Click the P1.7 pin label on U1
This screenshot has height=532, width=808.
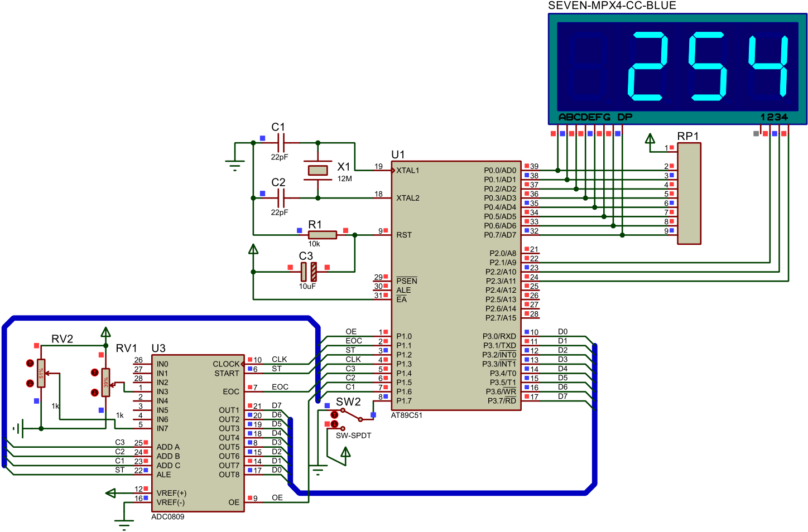(404, 400)
